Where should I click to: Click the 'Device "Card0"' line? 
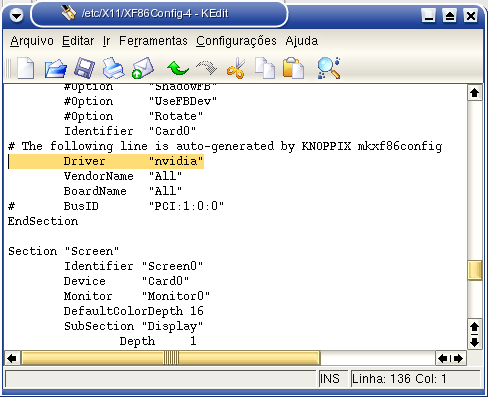[x=126, y=281]
